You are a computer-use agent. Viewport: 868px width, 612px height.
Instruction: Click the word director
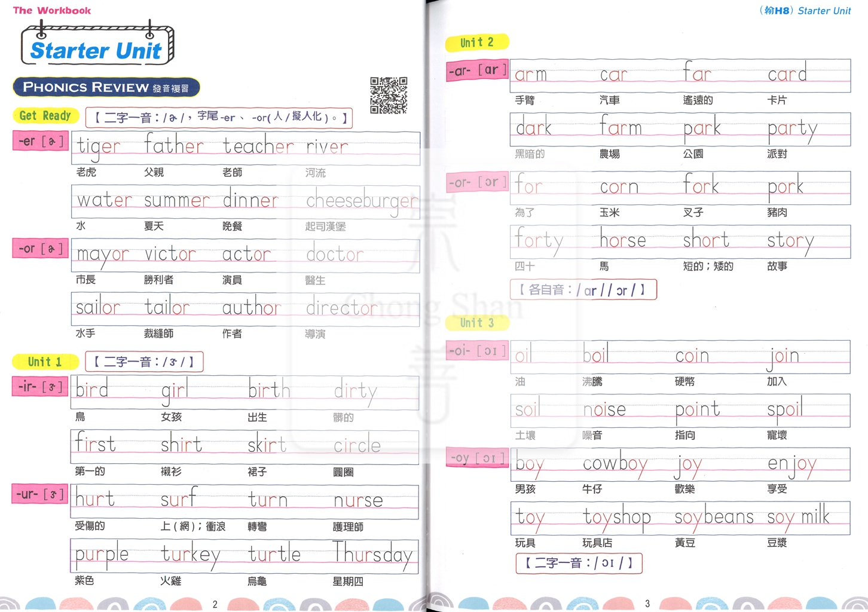(342, 307)
